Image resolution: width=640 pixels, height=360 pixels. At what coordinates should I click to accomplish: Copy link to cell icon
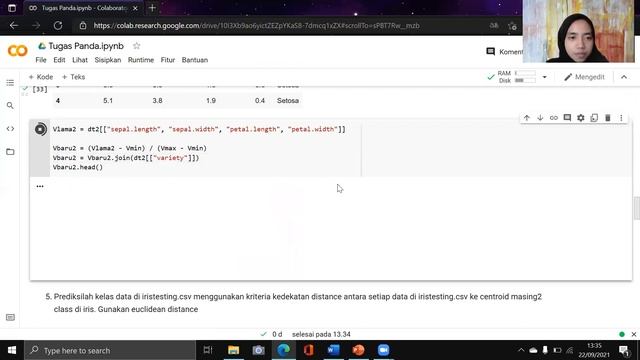(553, 118)
